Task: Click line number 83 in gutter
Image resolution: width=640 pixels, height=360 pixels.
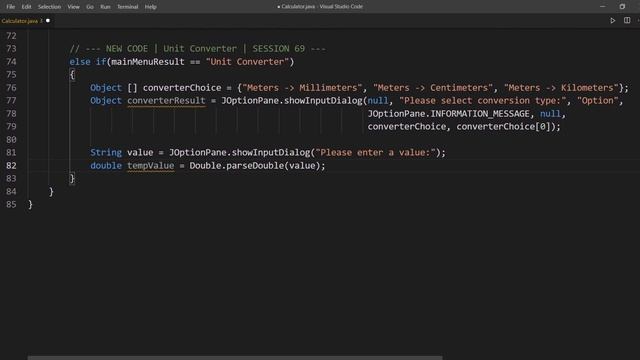Action: coord(11,179)
